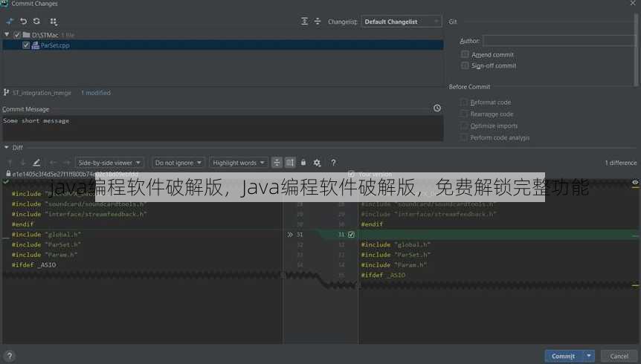Click the apply change chevron at line 31

click(290, 235)
